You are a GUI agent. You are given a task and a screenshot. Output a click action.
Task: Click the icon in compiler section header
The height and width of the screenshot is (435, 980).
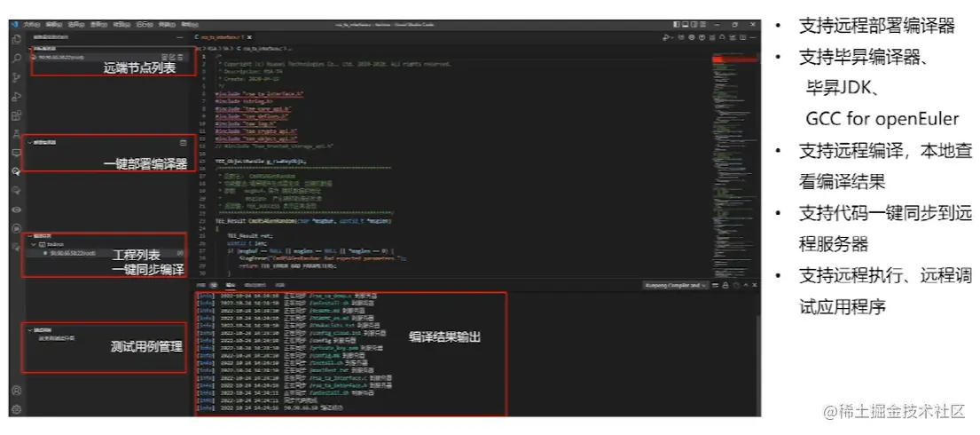click(x=183, y=142)
